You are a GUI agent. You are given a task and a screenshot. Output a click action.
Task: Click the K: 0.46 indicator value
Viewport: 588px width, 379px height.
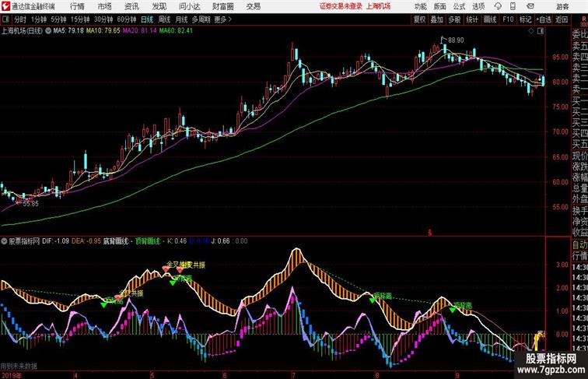click(177, 241)
